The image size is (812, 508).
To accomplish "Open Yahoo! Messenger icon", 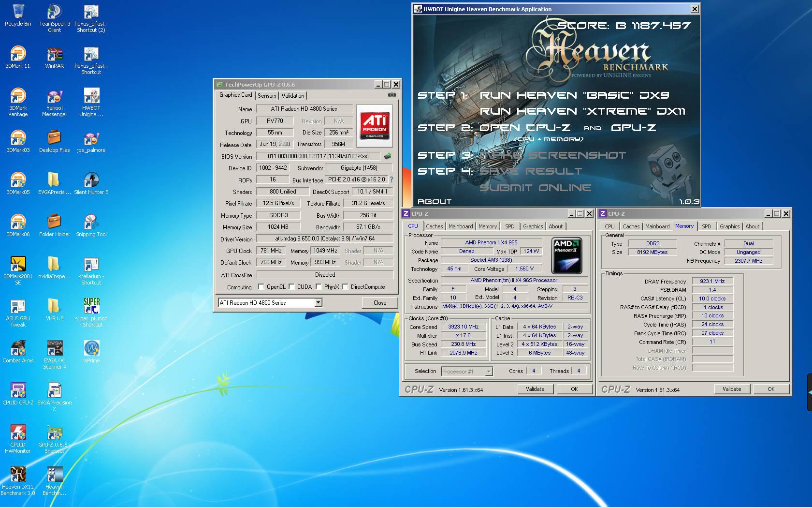I will pos(55,102).
